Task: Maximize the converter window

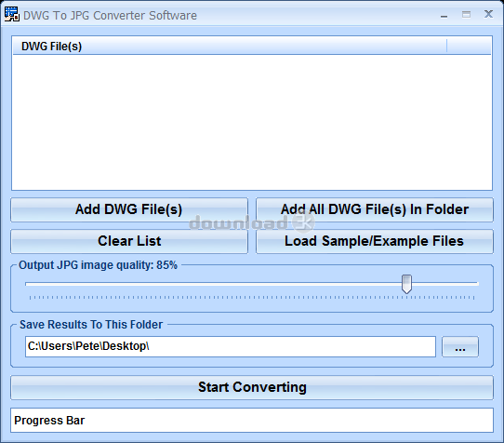Action: point(466,15)
